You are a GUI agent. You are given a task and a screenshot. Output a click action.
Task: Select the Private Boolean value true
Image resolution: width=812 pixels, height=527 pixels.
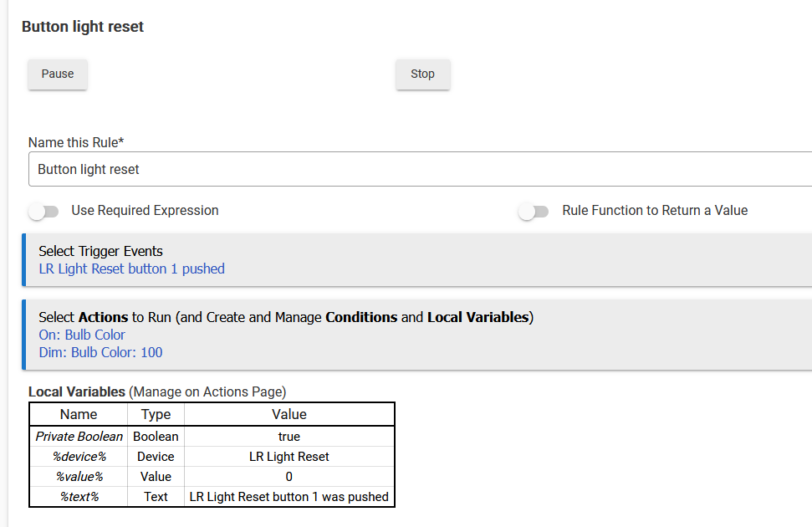click(289, 437)
